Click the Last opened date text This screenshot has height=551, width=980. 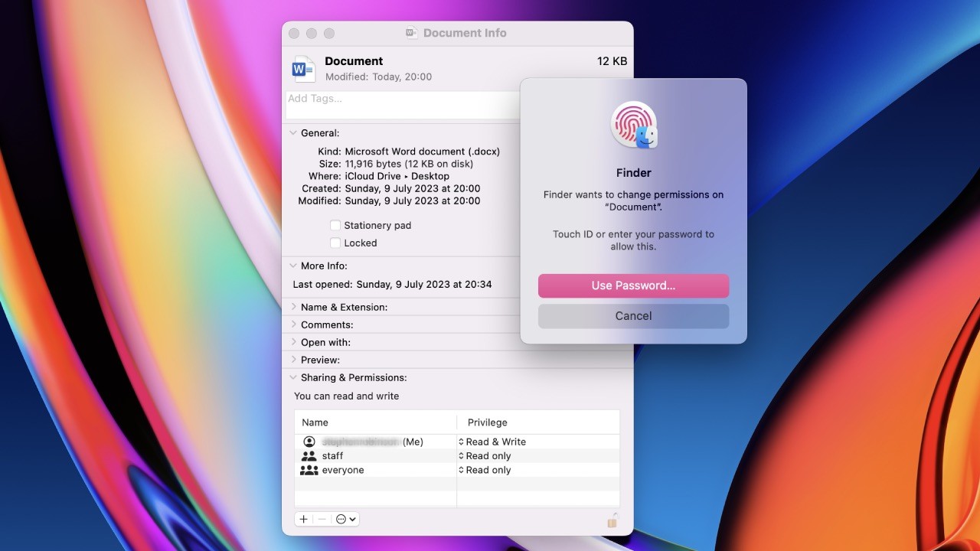tap(423, 284)
